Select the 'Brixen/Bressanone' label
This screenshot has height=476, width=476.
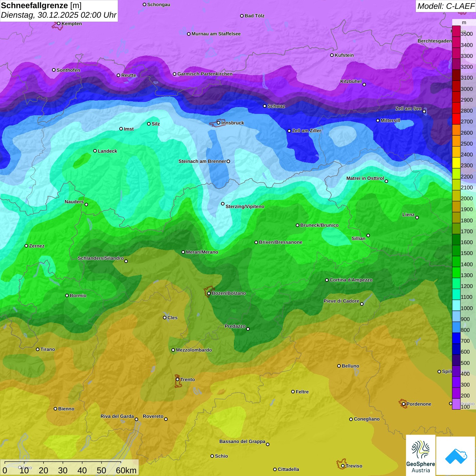point(280,242)
